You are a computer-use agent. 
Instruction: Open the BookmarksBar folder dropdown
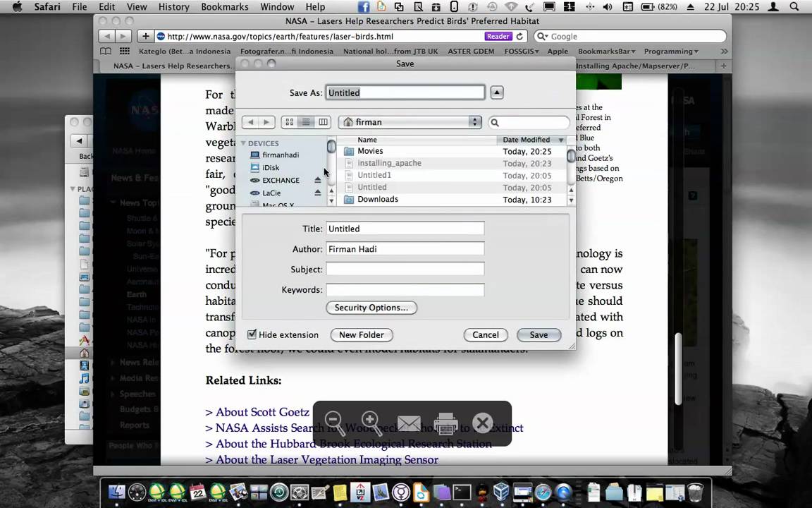pyautogui.click(x=606, y=52)
